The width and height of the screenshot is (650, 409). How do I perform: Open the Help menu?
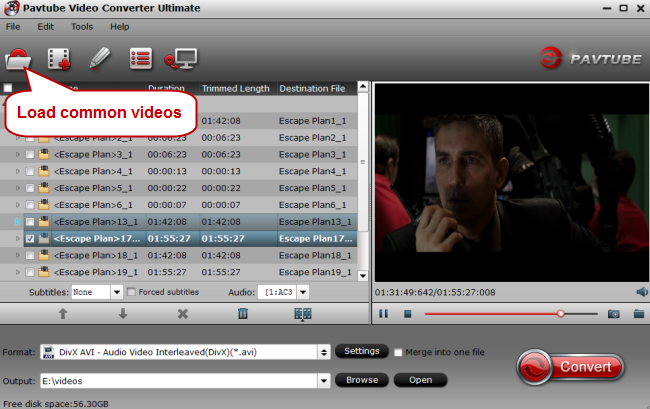tap(119, 27)
